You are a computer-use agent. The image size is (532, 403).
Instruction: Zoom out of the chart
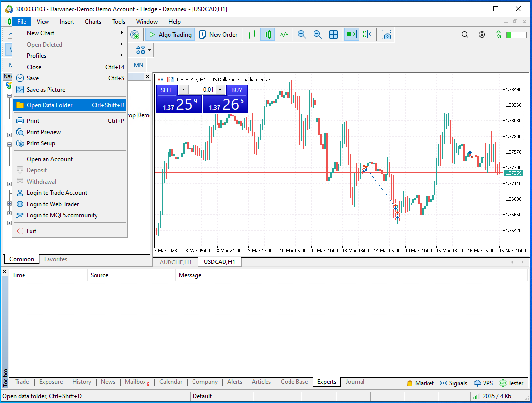(x=317, y=35)
